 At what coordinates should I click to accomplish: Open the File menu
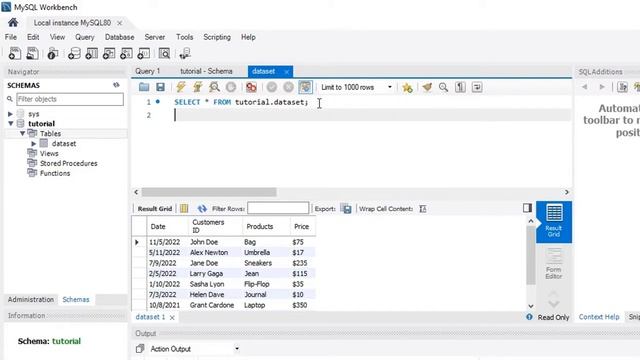tap(11, 37)
